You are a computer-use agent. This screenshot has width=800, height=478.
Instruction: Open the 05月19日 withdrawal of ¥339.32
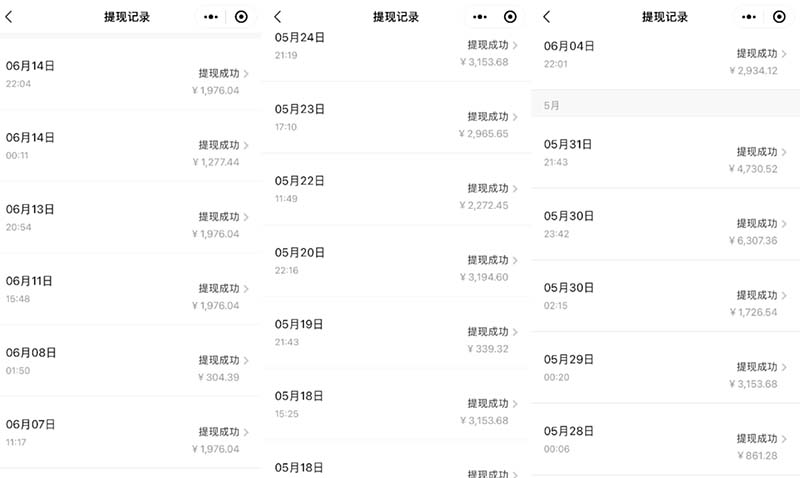pyautogui.click(x=398, y=333)
